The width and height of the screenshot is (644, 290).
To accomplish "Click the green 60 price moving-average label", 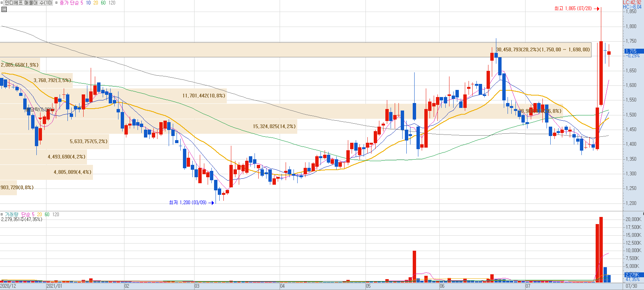I will coord(103,3).
